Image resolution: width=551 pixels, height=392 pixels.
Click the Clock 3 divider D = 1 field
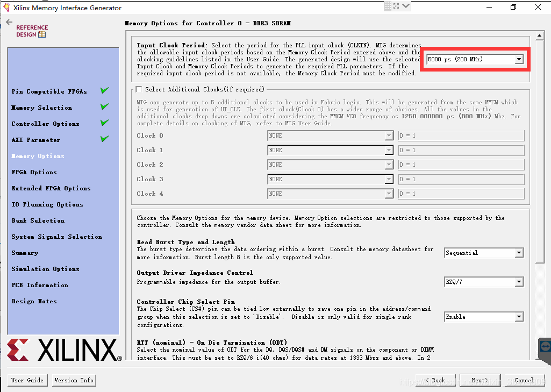tap(461, 179)
